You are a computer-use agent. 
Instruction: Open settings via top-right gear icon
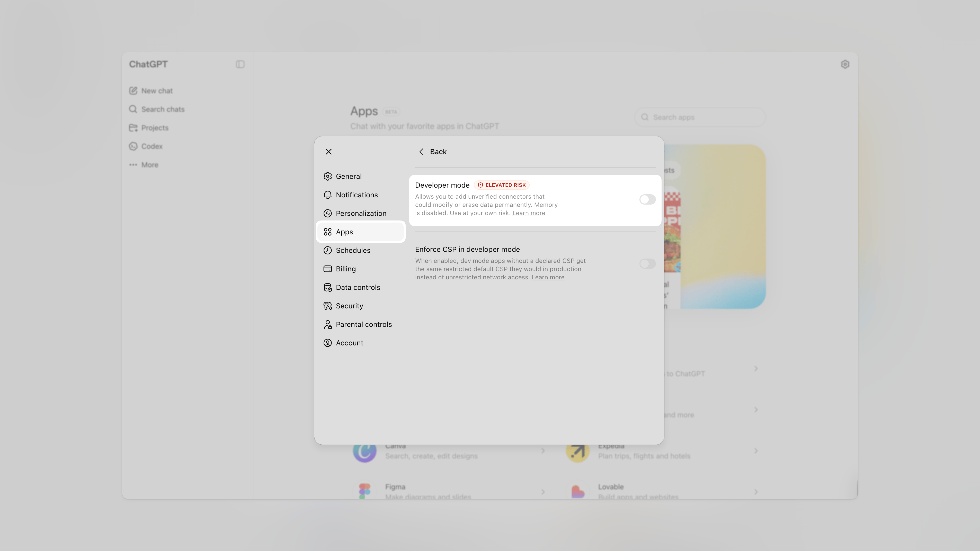tap(845, 64)
